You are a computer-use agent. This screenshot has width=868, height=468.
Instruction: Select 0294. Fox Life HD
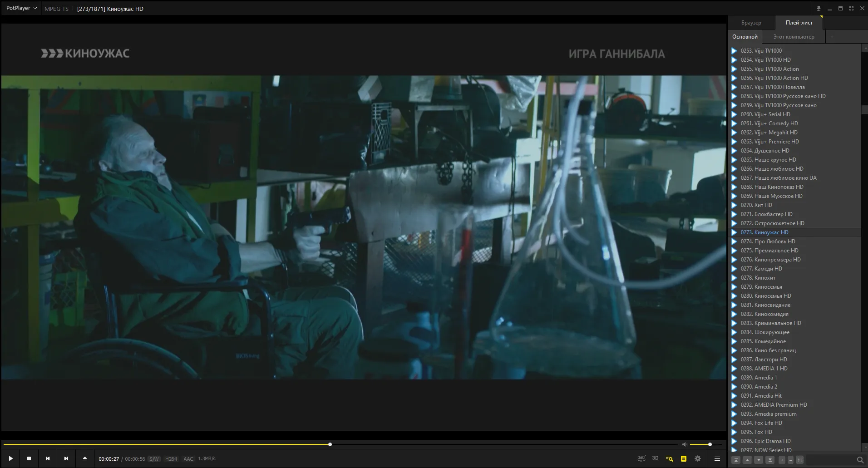(x=794, y=423)
